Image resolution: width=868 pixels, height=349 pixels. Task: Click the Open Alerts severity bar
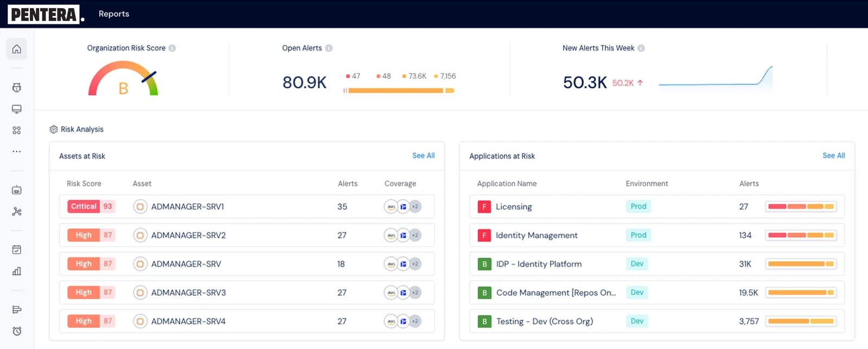399,91
